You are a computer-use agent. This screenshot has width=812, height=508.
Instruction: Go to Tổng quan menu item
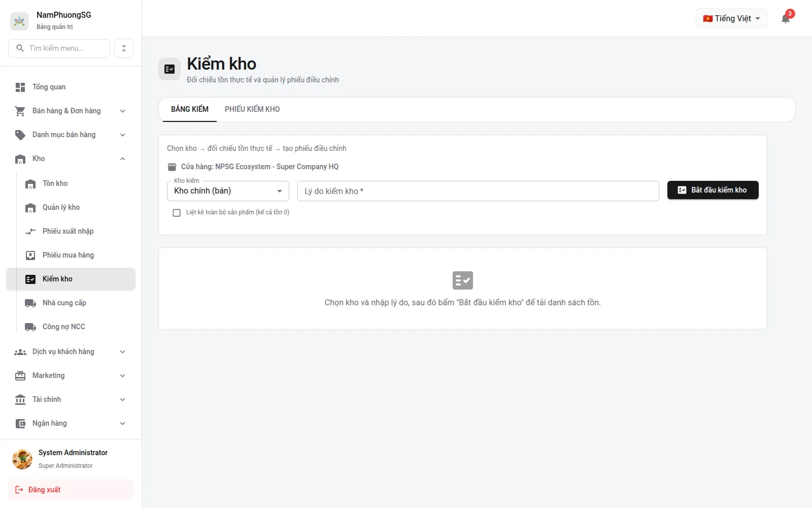pos(71,87)
